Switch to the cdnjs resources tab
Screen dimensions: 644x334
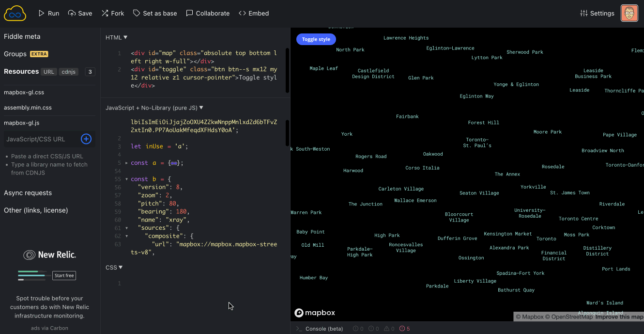click(68, 71)
